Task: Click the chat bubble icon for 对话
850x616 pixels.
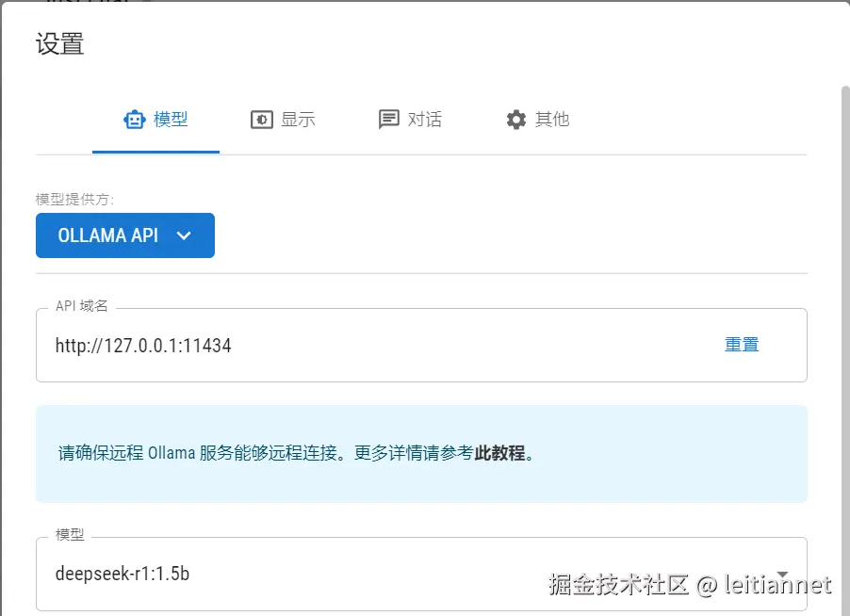Action: point(388,120)
